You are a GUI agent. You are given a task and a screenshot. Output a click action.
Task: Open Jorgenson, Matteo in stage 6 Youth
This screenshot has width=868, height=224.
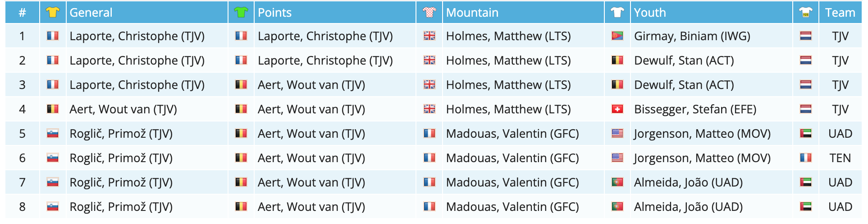point(702,158)
